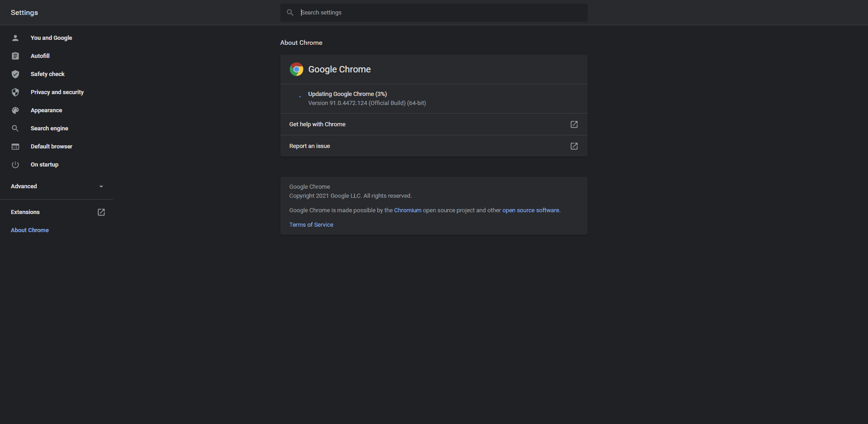The image size is (868, 424).
Task: Click the magnifier icon in the search settings bar
Action: click(290, 13)
